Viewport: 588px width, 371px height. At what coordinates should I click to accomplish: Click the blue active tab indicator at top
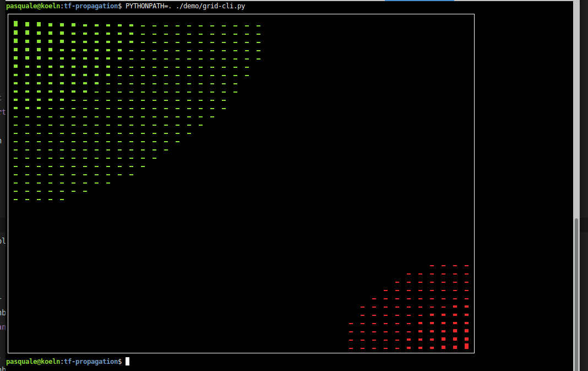click(420, 1)
